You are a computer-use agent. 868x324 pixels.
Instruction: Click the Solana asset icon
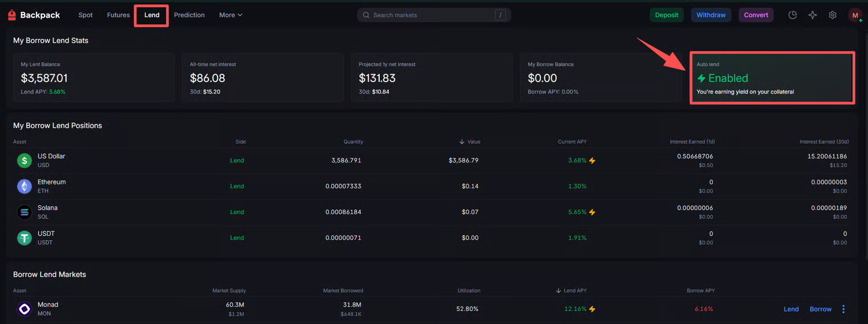pyautogui.click(x=25, y=212)
